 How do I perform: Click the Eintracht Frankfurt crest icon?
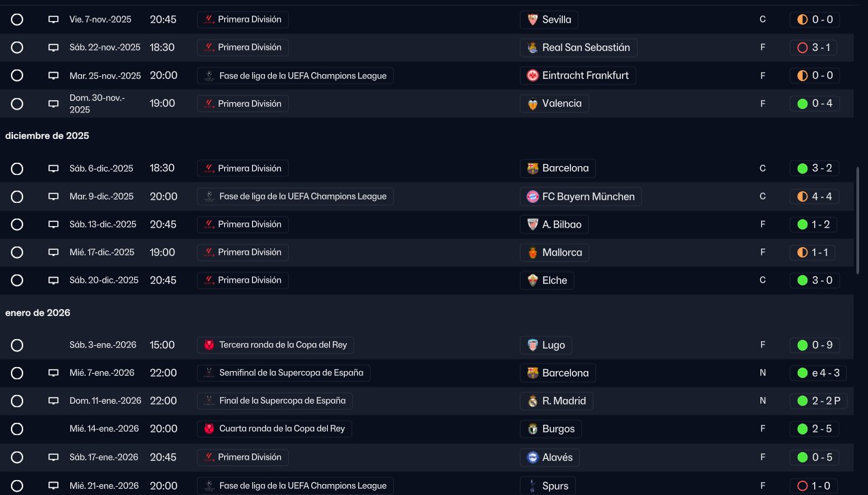(x=533, y=76)
